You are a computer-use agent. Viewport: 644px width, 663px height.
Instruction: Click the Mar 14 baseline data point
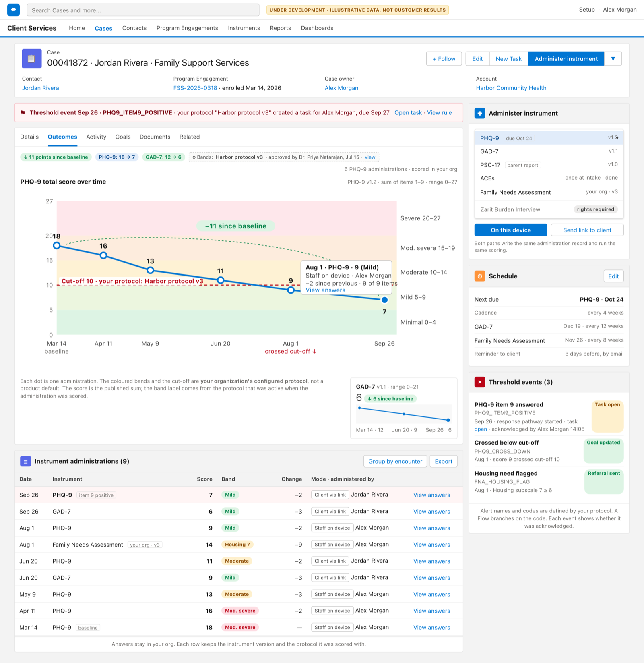57,245
